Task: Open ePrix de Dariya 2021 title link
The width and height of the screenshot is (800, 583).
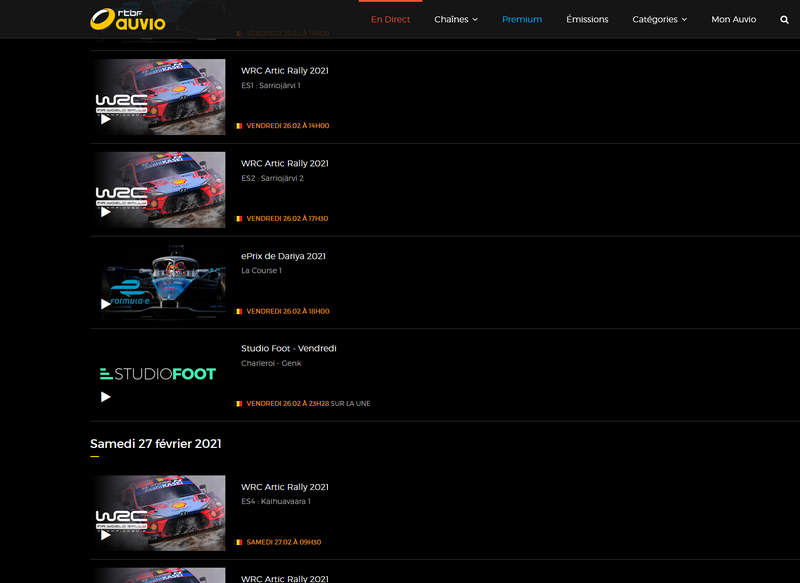Action: tap(283, 256)
